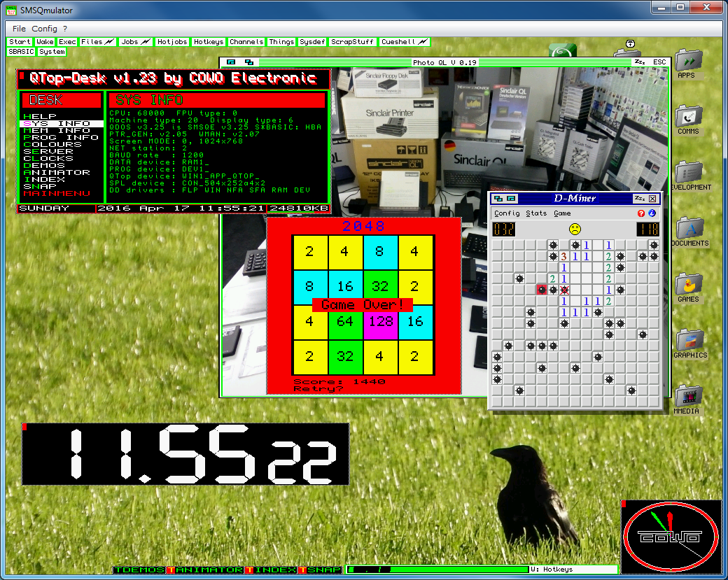Viewport: 728px width, 580px height.
Task: Click the Retry? prompt in 2048
Action: click(x=318, y=388)
